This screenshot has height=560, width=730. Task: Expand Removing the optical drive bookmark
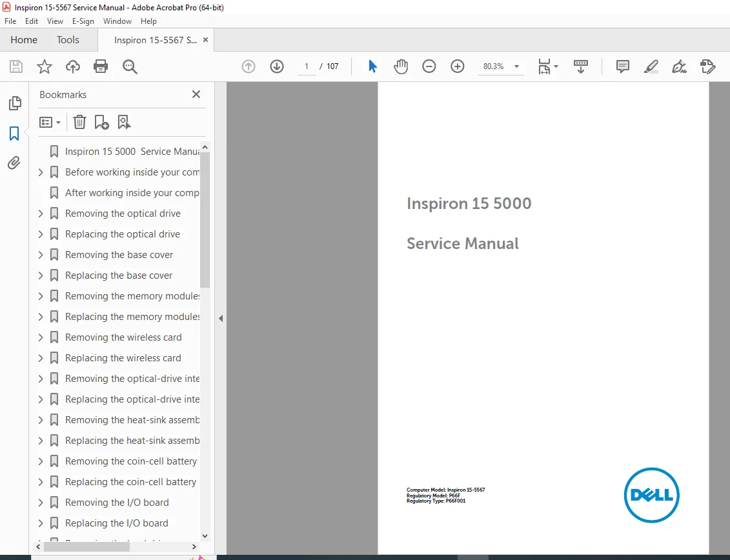[41, 214]
